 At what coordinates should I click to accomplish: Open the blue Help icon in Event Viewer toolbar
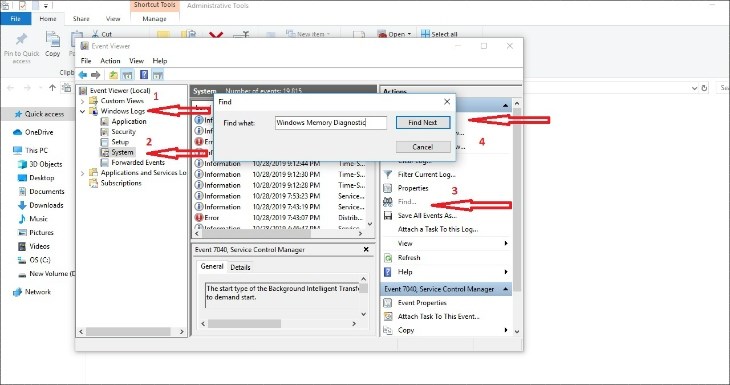click(144, 75)
